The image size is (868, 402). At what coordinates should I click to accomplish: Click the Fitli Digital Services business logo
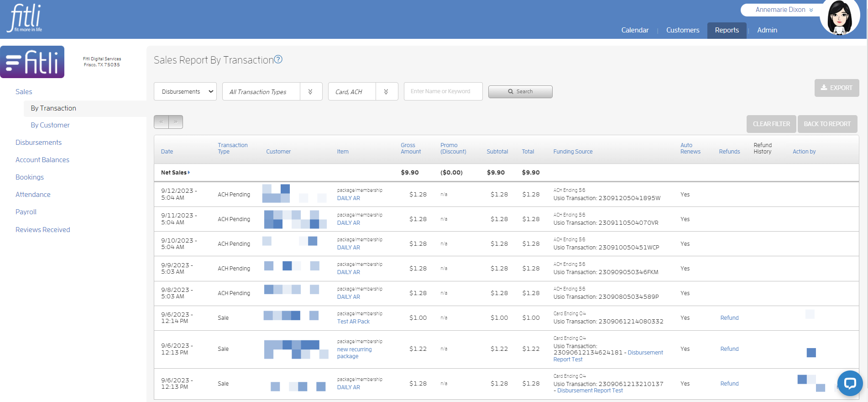pyautogui.click(x=32, y=62)
